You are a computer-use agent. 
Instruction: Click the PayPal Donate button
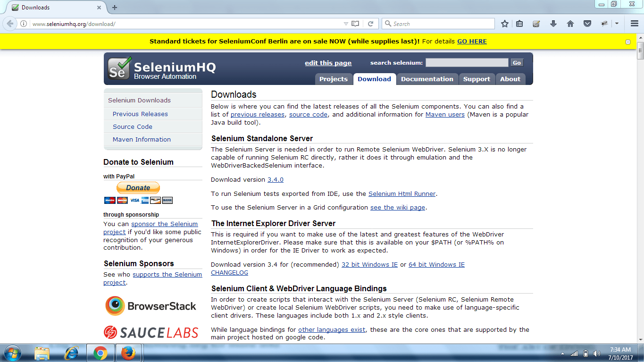(138, 187)
